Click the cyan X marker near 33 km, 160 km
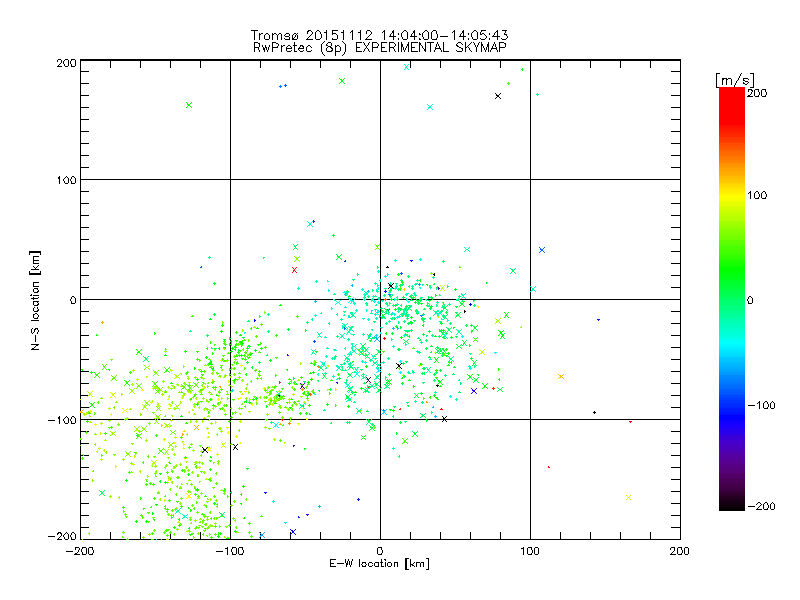The image size is (800, 600). (430, 107)
